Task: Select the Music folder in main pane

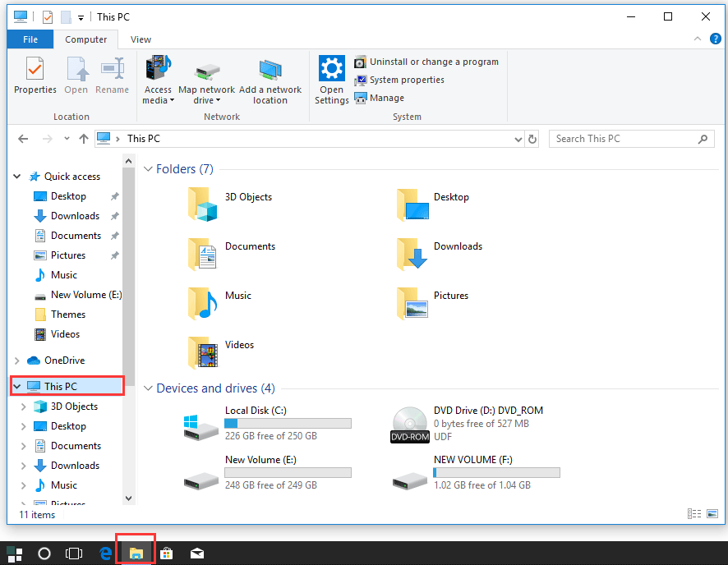Action: [x=219, y=302]
